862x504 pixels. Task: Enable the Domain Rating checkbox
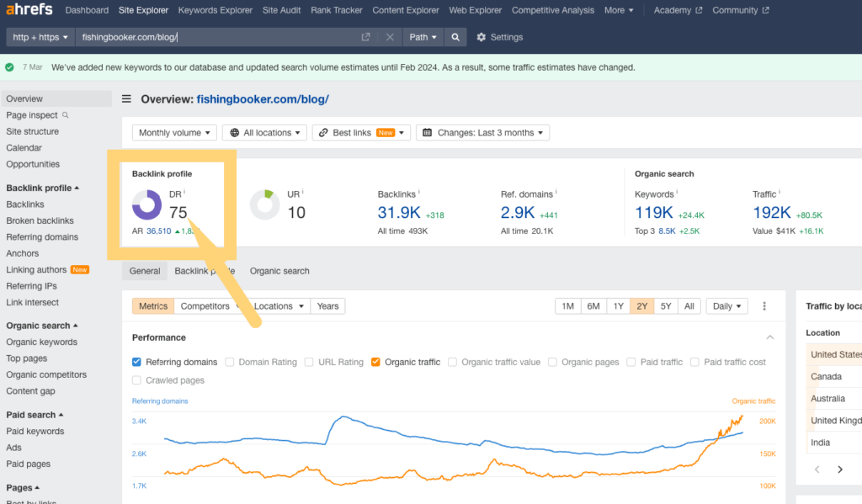(x=230, y=362)
